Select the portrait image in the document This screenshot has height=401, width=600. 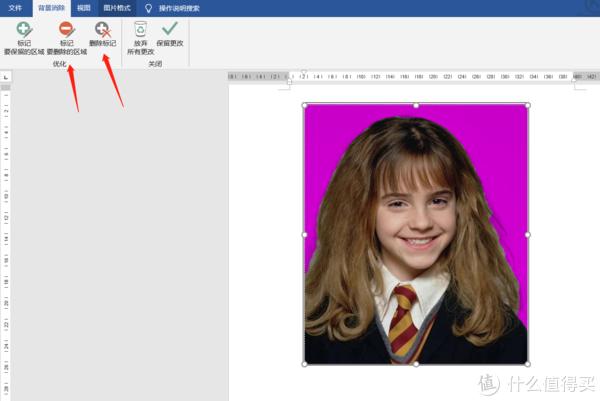(x=416, y=234)
